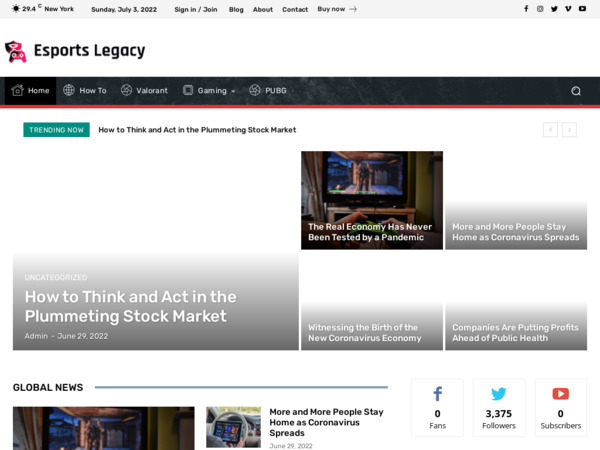Show next trending headline
Image resolution: width=600 pixels, height=450 pixels.
coord(569,130)
